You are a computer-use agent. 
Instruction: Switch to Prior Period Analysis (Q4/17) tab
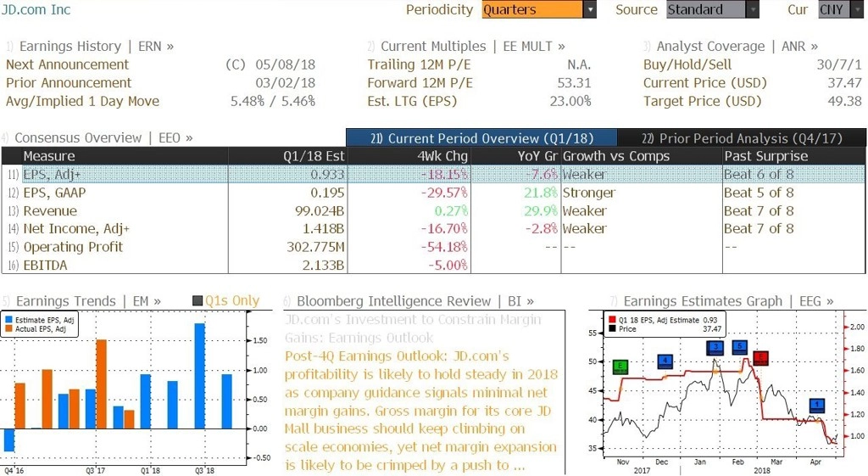742,138
